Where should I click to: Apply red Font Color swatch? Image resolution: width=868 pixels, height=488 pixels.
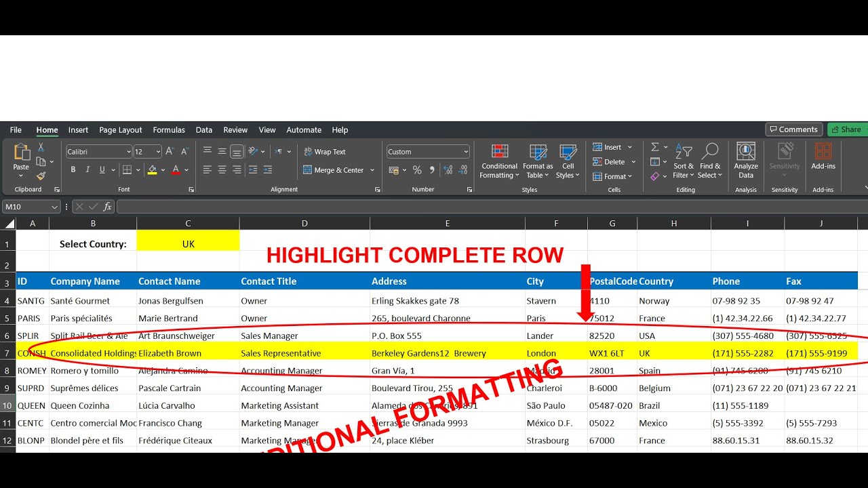pyautogui.click(x=176, y=170)
